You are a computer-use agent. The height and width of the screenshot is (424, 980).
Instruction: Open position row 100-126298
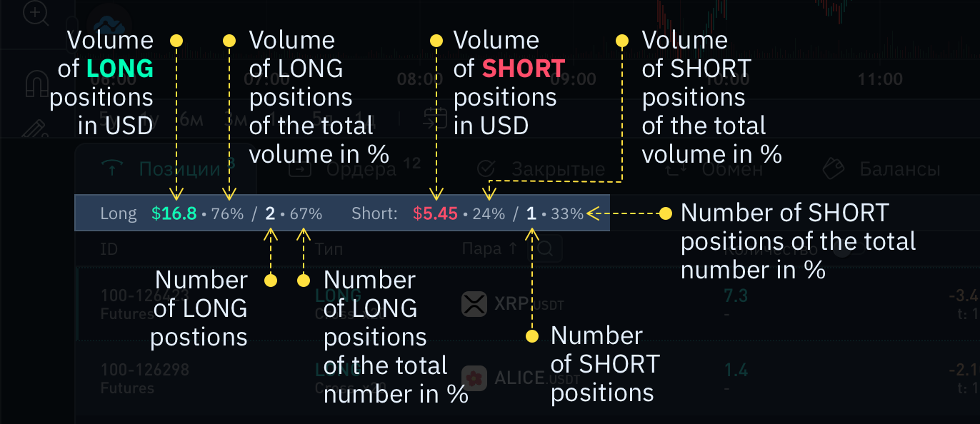point(527,378)
